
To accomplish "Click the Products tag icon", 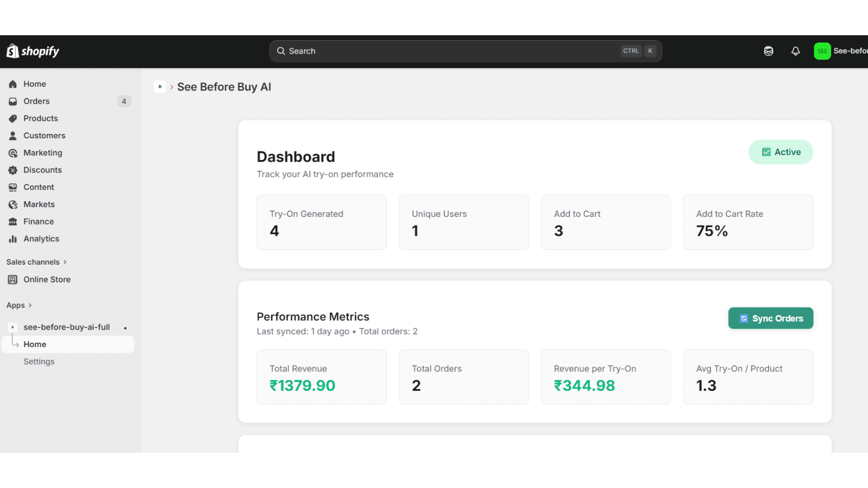I will [x=13, y=119].
